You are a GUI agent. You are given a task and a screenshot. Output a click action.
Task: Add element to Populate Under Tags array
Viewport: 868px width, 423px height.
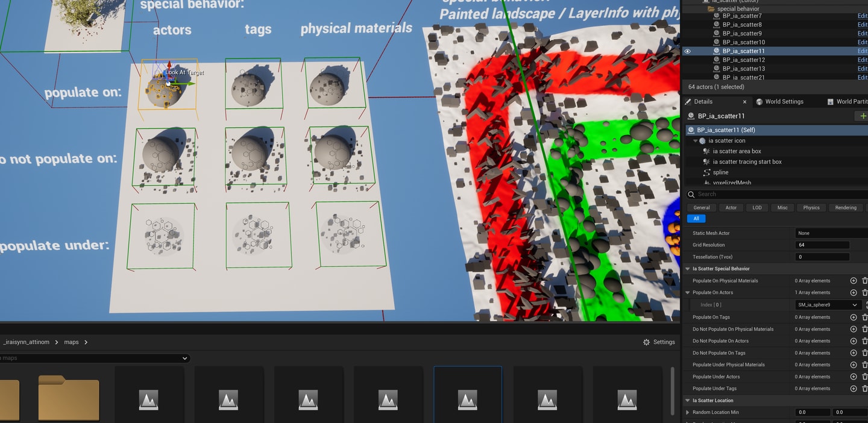point(854,389)
